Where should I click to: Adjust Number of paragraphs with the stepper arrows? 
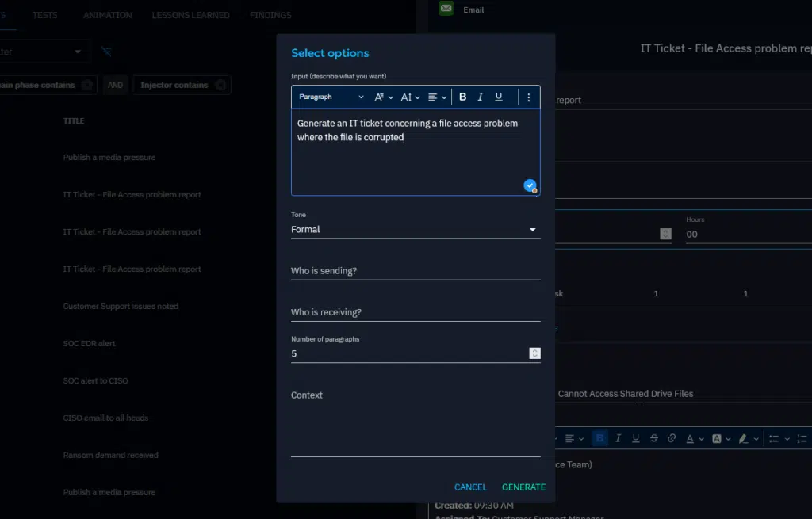click(535, 353)
